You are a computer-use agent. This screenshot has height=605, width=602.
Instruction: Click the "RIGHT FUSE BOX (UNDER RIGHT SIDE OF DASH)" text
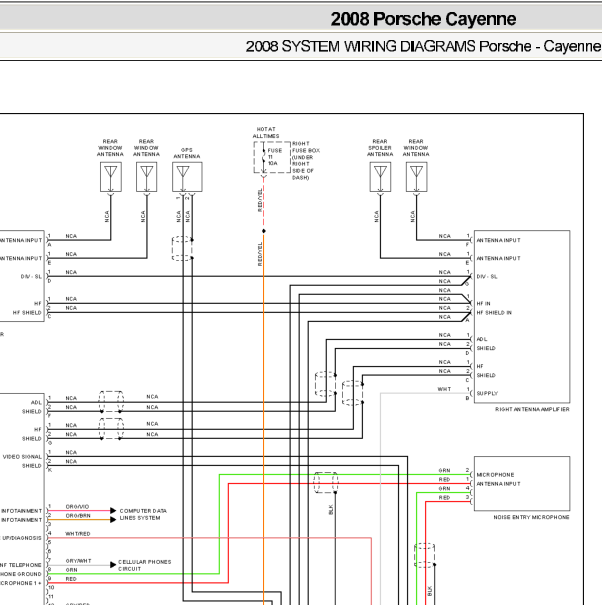click(306, 161)
